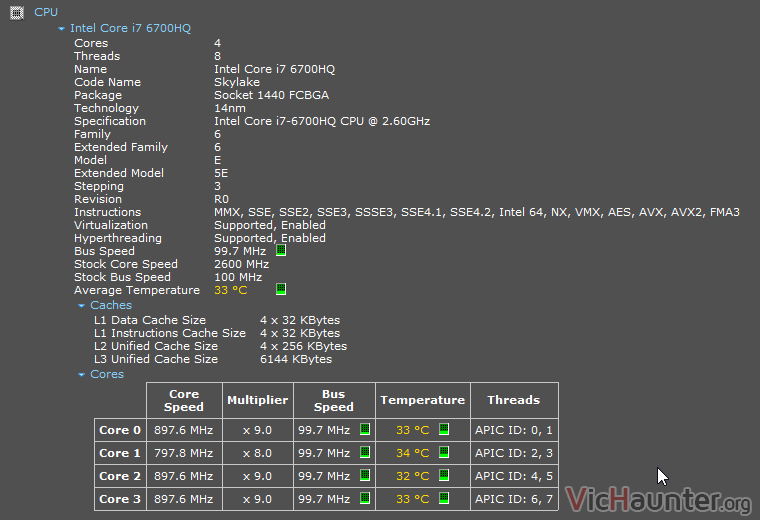Click Core 0 temperature graph icon

pyautogui.click(x=444, y=429)
